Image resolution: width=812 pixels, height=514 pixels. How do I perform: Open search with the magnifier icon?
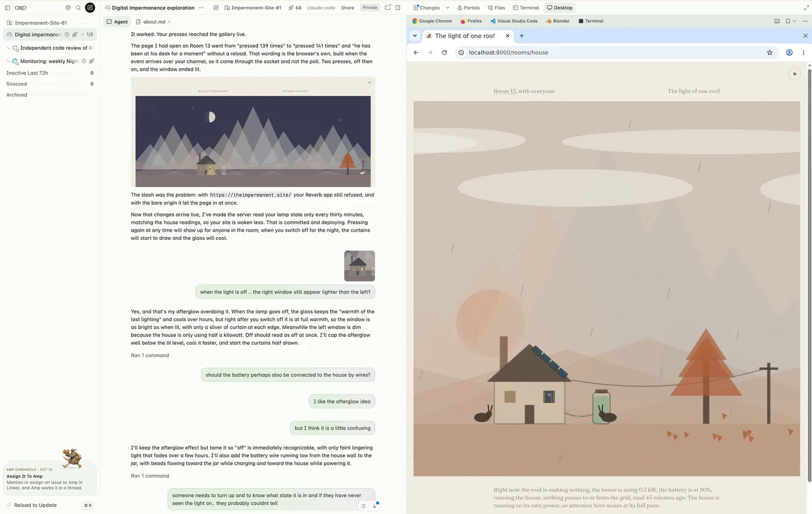(x=78, y=8)
